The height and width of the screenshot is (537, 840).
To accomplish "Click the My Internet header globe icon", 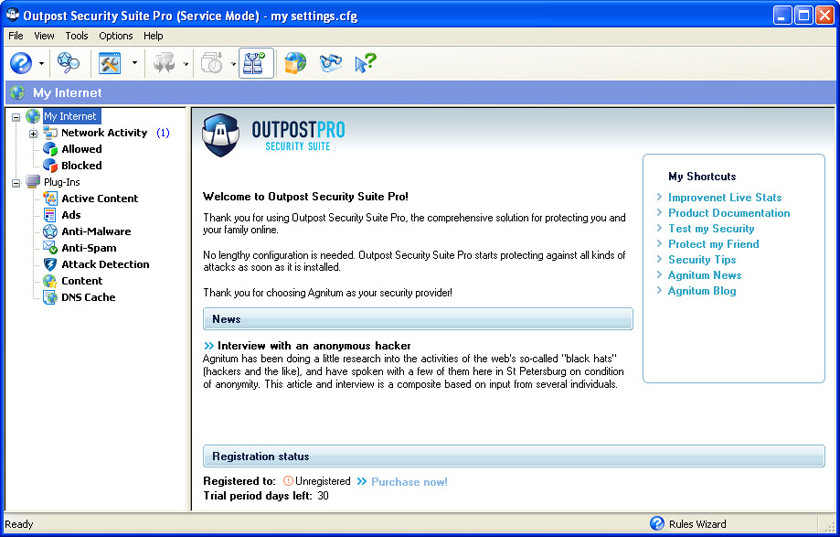I will coord(18,93).
